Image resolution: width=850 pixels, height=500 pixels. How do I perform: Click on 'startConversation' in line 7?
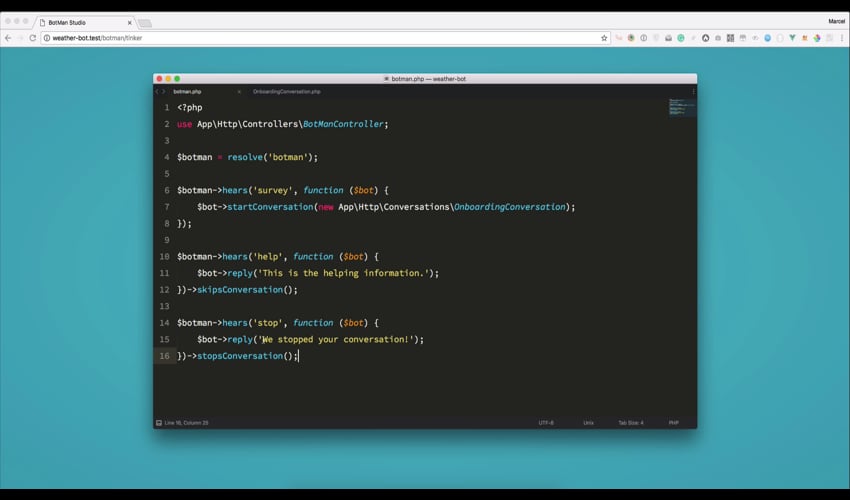tap(270, 207)
